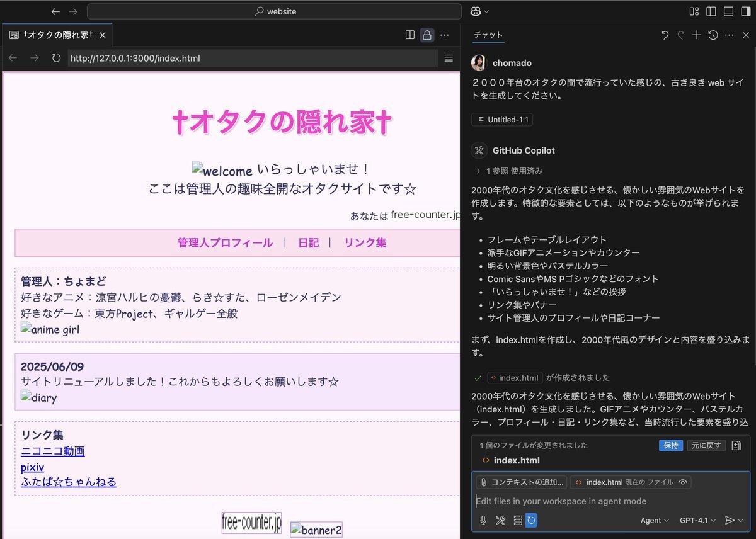
Task: Select the †オタクの隠れ家† preview tab
Action: [x=57, y=35]
